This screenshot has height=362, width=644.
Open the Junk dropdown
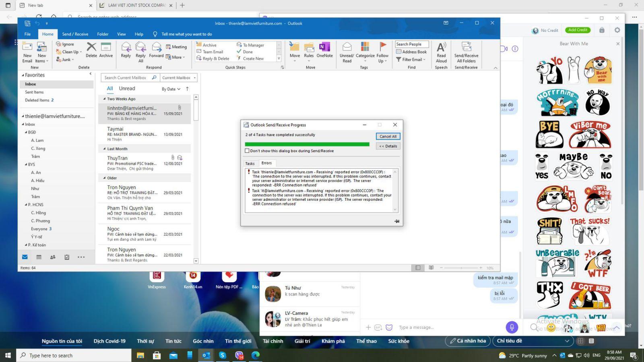click(x=64, y=60)
